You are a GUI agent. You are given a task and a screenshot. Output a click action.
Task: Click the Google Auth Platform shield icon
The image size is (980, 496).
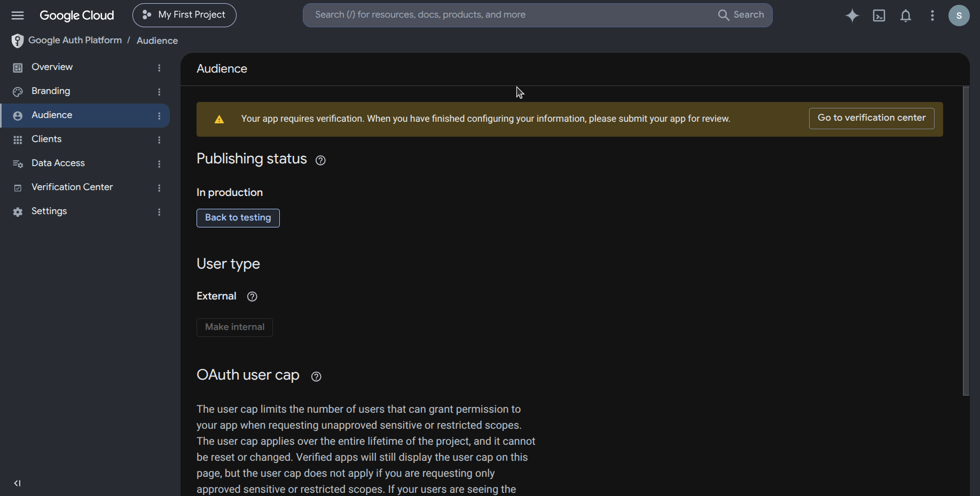coord(18,41)
